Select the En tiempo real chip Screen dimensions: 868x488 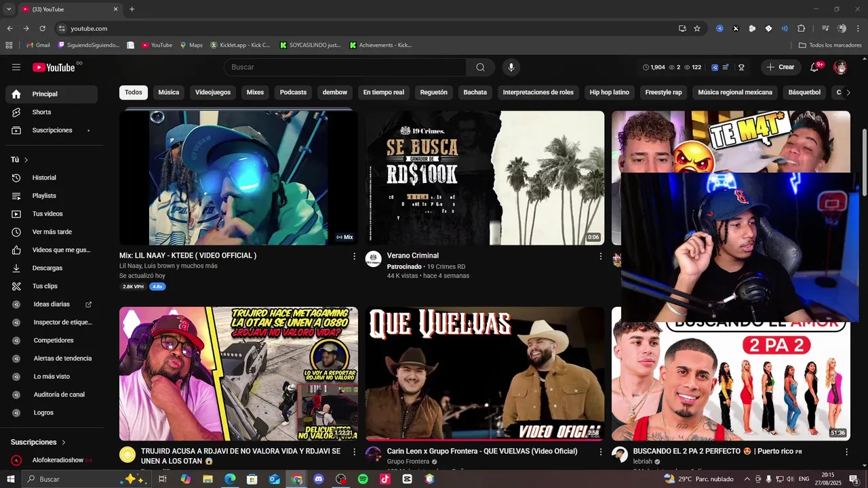pos(384,92)
